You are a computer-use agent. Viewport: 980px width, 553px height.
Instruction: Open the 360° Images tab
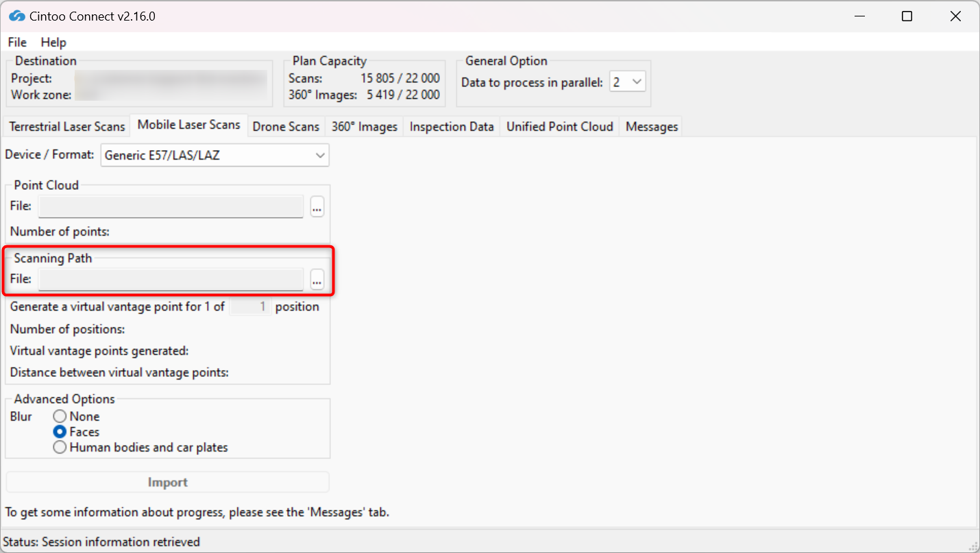365,127
